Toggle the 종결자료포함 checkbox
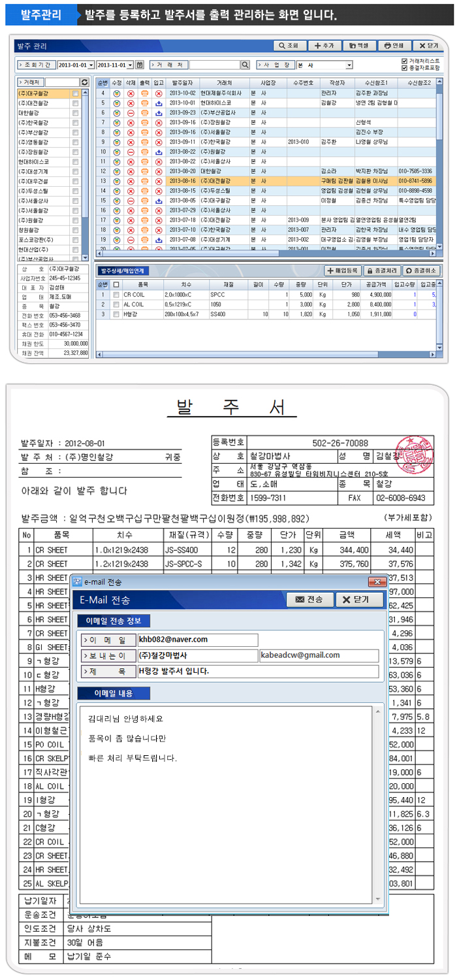Viewport: 457px width, 980px height. point(405,67)
